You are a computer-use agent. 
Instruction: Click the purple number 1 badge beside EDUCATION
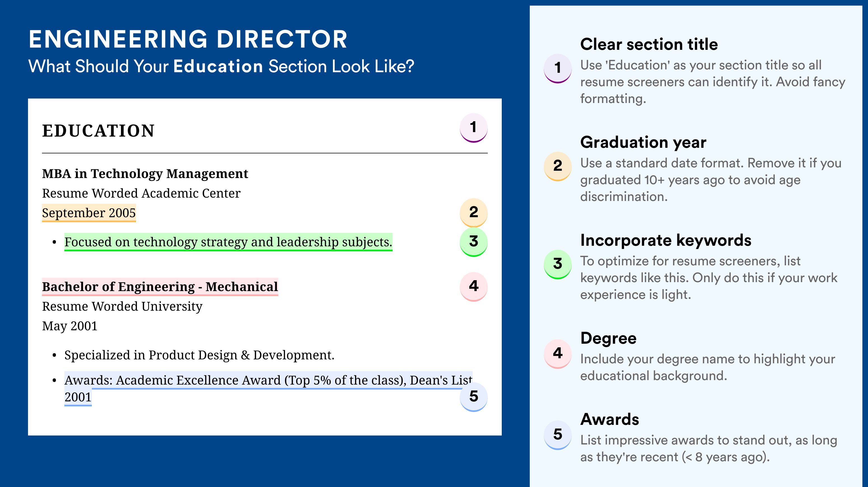point(473,128)
